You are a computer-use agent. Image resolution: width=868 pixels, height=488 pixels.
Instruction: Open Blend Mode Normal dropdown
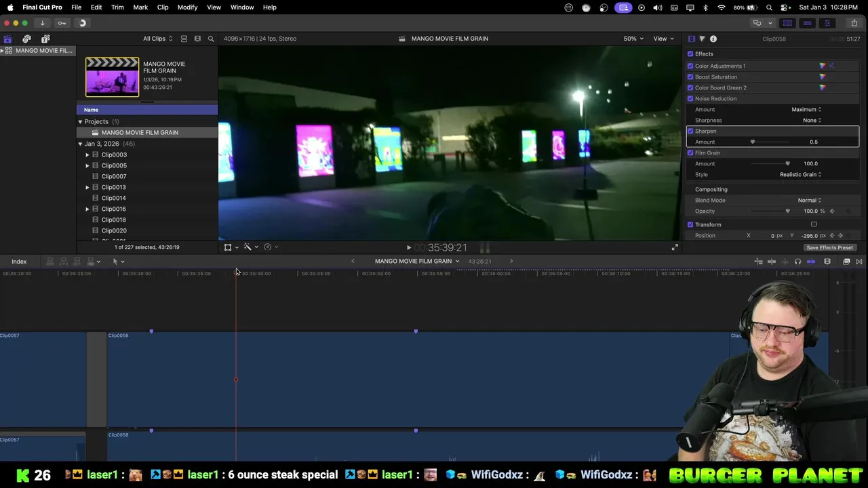(809, 200)
